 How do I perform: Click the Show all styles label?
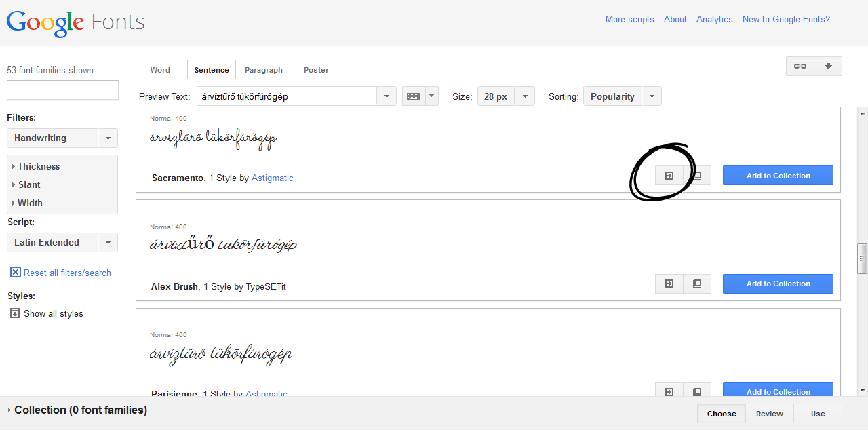54,313
